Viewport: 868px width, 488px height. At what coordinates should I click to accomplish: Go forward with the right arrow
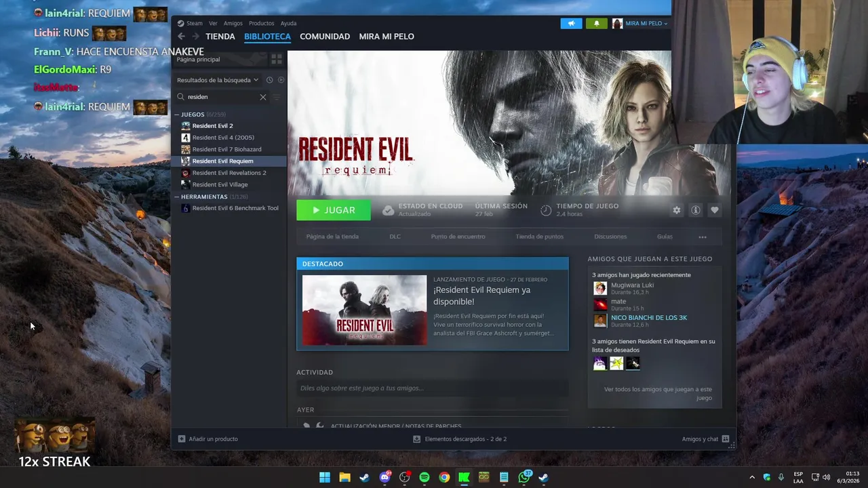click(x=195, y=37)
